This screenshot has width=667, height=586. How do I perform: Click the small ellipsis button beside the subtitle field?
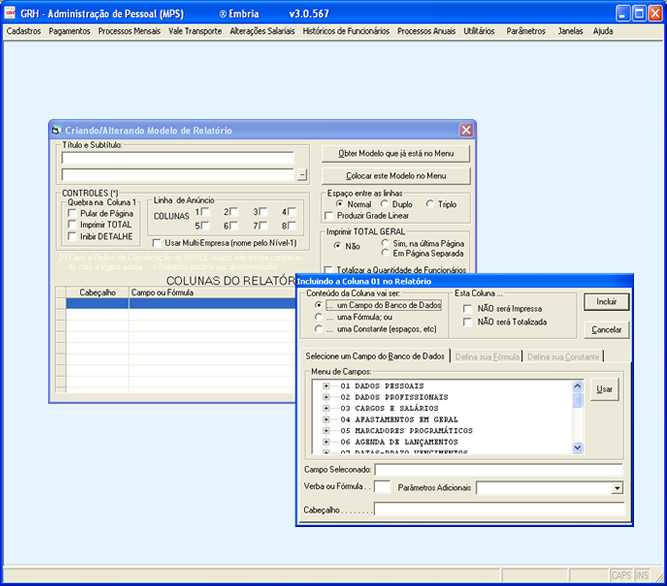302,174
